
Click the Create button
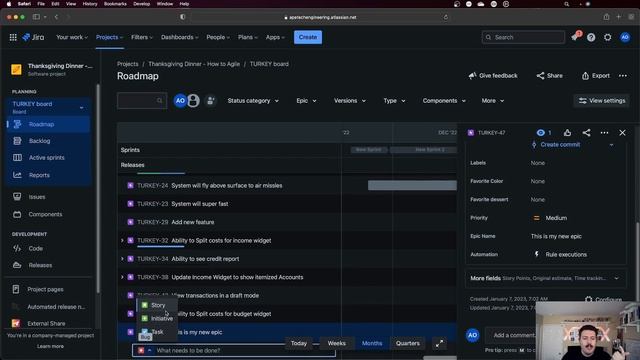click(x=308, y=37)
